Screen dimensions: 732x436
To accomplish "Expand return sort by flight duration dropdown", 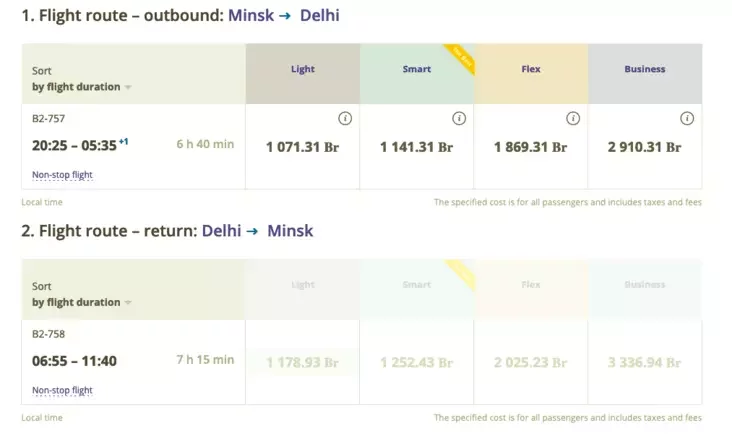I will pos(81,302).
